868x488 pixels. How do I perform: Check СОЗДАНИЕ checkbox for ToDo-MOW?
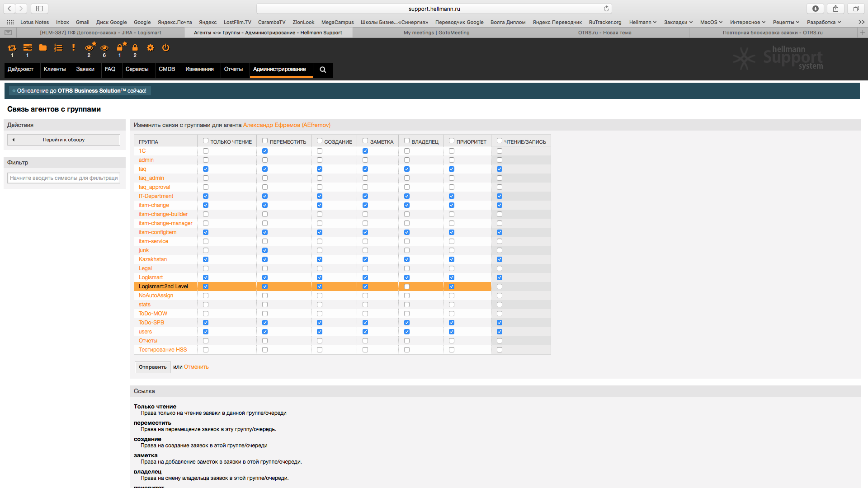coord(320,314)
